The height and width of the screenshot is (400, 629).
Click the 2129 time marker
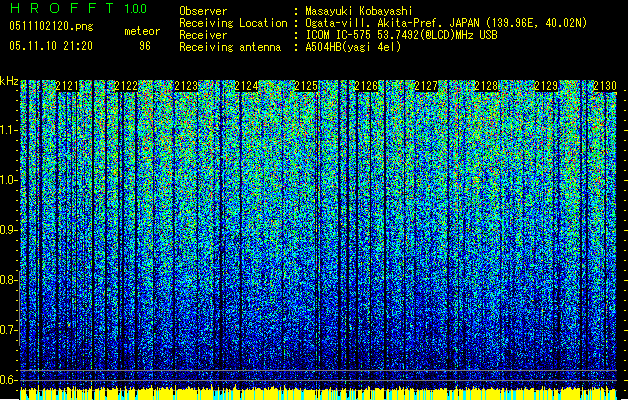[x=546, y=86]
